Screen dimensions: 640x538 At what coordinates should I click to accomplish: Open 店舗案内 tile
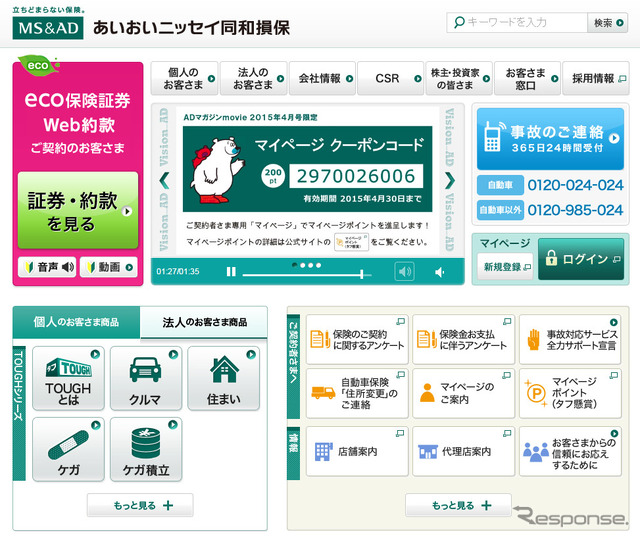point(357,451)
